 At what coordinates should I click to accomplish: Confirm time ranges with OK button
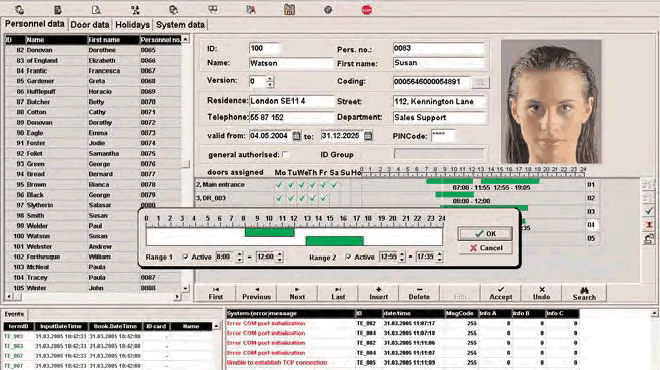click(x=485, y=234)
